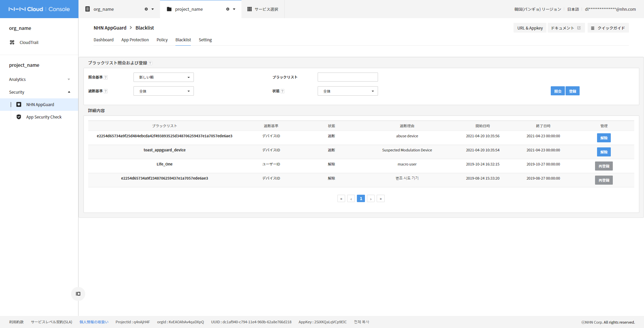Viewport: 644px width, 328px height.
Task: Click the 照会 button
Action: pos(558,91)
